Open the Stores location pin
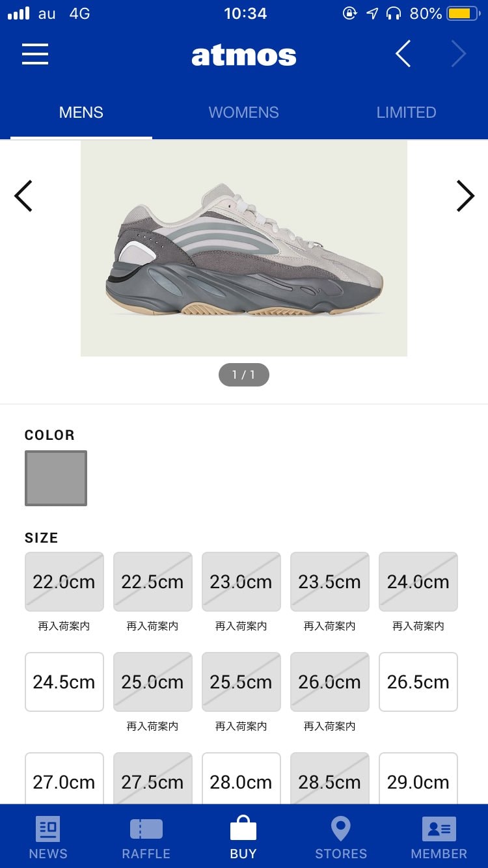488x868 pixels. [x=341, y=829]
